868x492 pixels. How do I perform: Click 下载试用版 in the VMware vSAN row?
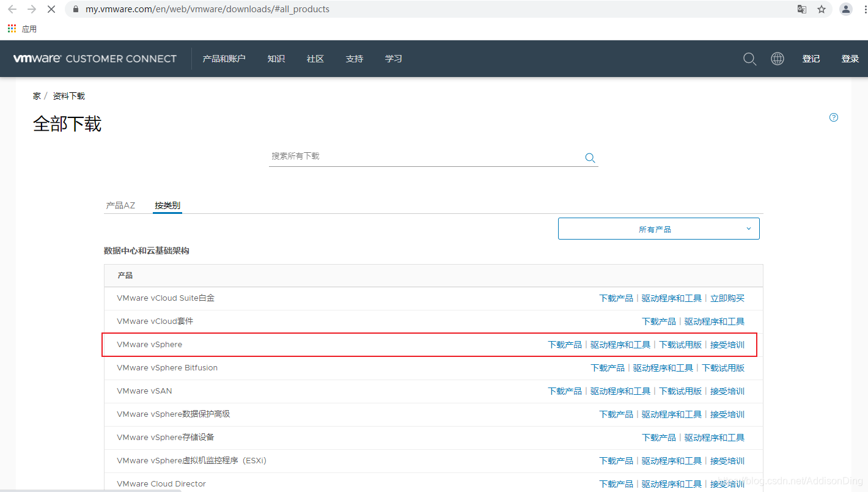pyautogui.click(x=680, y=391)
